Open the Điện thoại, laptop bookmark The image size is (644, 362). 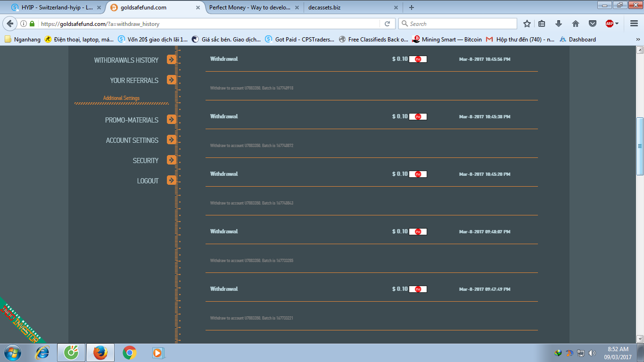pos(79,40)
